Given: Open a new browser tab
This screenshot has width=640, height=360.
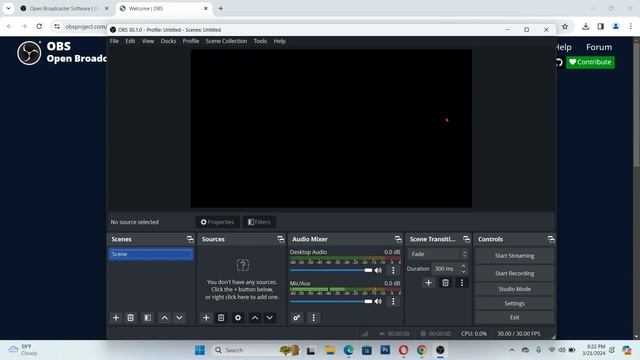Looking at the screenshot, I should [220, 9].
